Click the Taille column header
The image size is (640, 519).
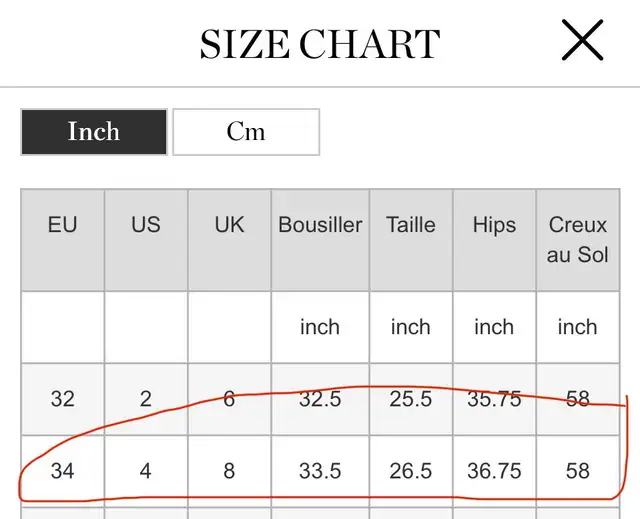411,240
